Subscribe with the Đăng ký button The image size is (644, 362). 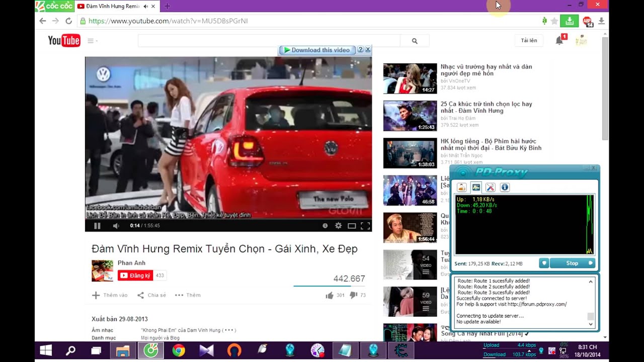coord(135,276)
